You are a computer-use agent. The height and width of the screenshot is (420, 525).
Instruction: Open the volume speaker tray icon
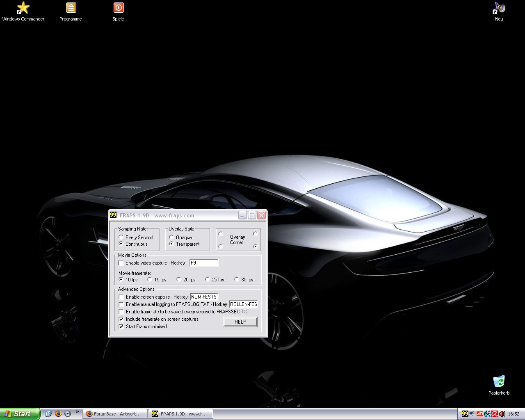[502, 414]
